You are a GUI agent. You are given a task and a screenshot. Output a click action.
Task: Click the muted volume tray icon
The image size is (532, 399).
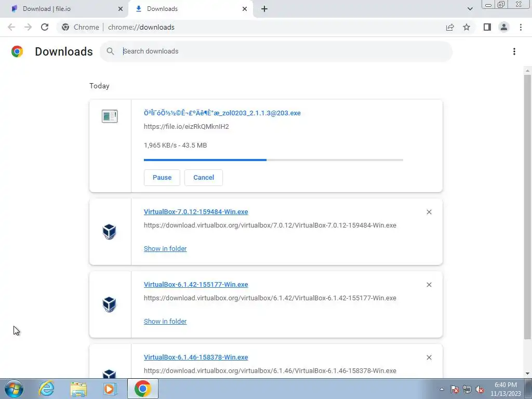[x=480, y=389]
